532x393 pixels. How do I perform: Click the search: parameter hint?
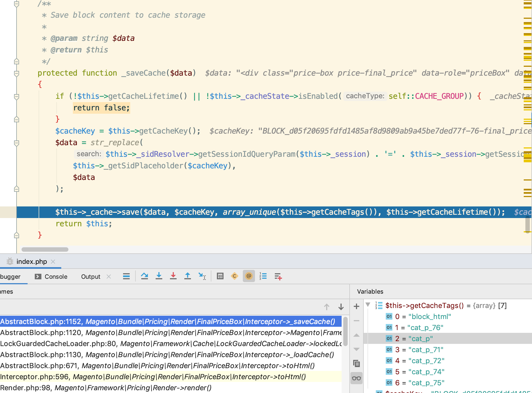[89, 154]
